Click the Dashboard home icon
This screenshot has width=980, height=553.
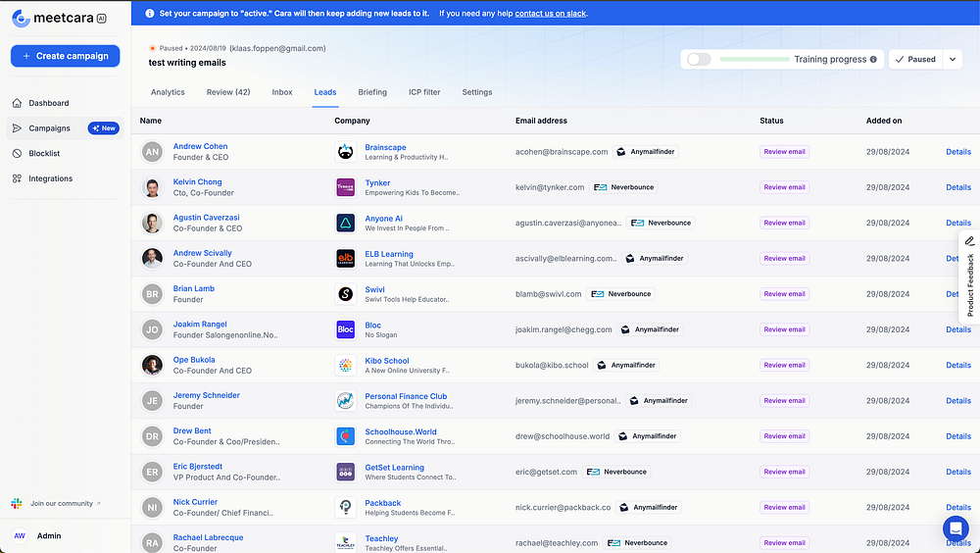point(17,103)
